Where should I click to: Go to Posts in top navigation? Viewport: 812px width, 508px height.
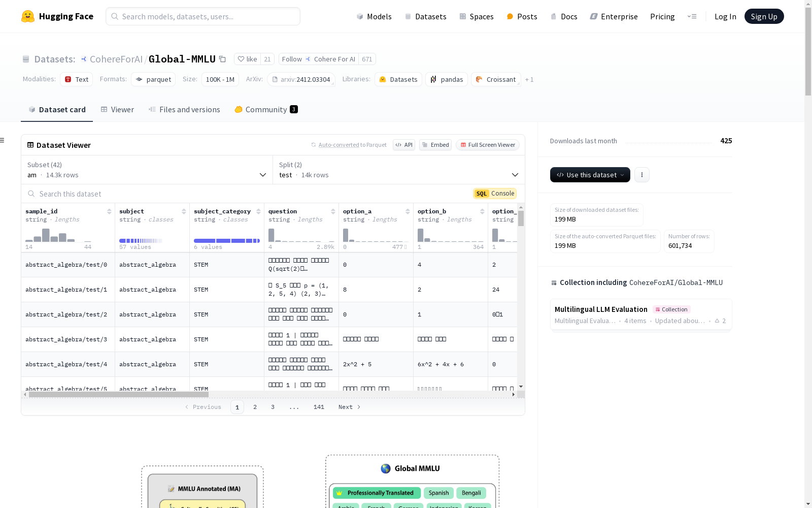coord(522,16)
